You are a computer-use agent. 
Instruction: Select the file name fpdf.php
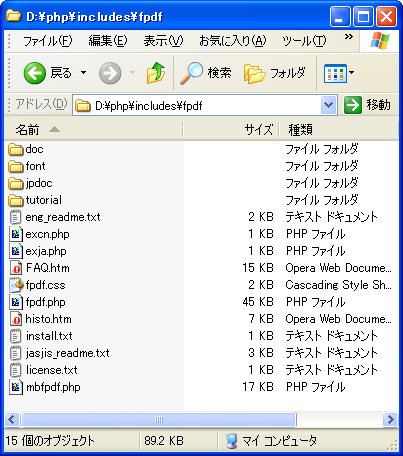coord(45,302)
